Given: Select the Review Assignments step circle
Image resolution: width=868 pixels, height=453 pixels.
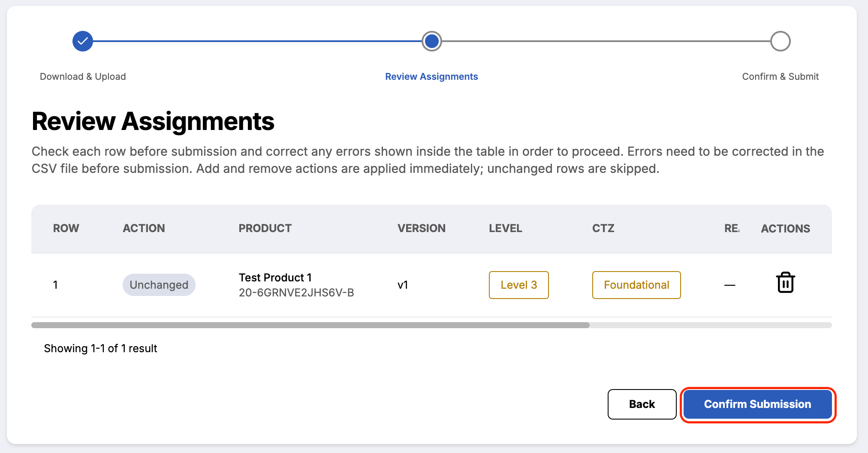Looking at the screenshot, I should 431,41.
